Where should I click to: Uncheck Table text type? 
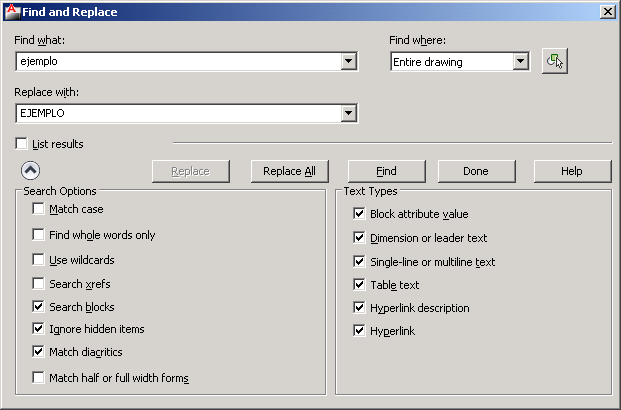[x=359, y=284]
